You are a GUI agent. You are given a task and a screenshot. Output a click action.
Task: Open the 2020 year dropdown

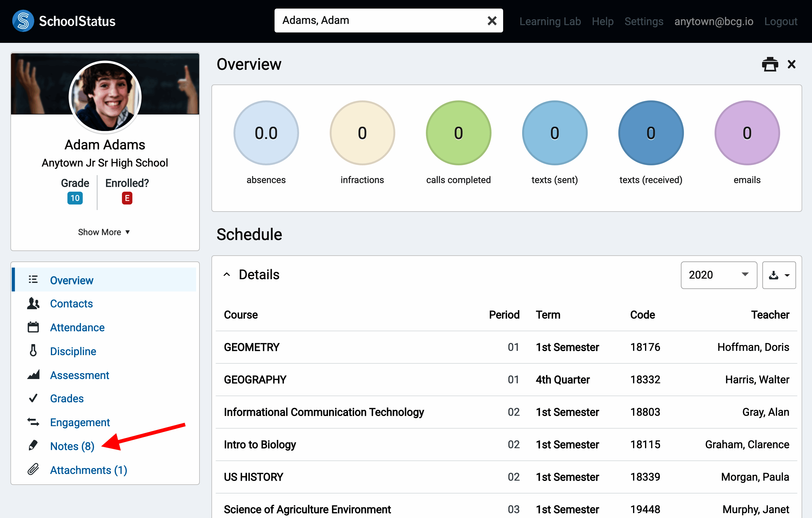click(718, 275)
